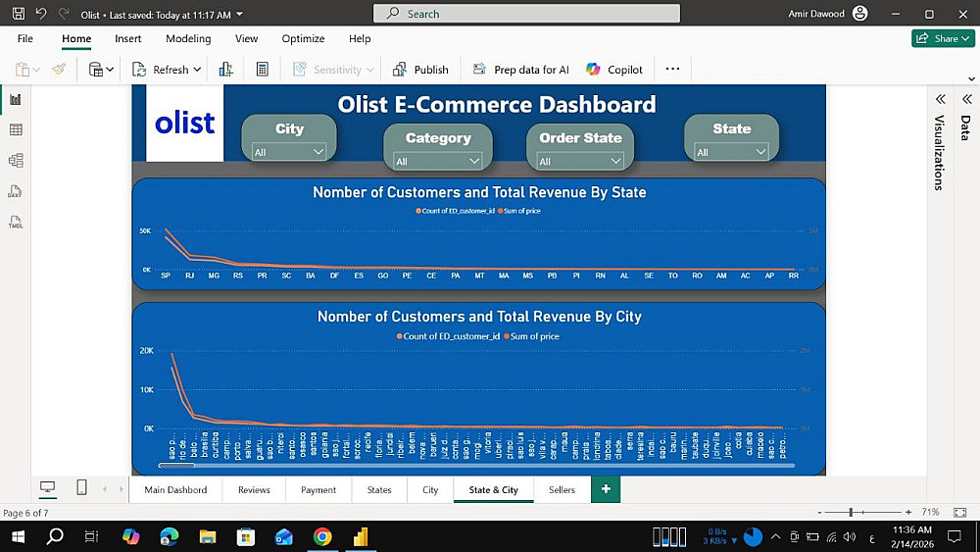Select the Format painter icon
Screen dimensions: 980x552
tap(59, 70)
